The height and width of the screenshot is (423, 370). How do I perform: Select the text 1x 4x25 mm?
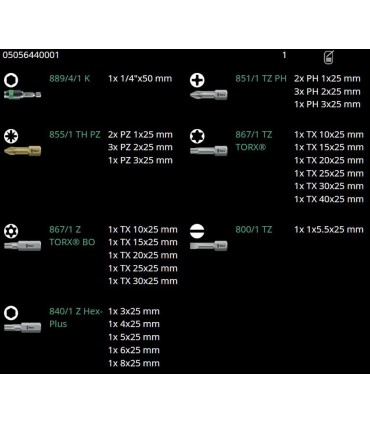pyautogui.click(x=134, y=324)
